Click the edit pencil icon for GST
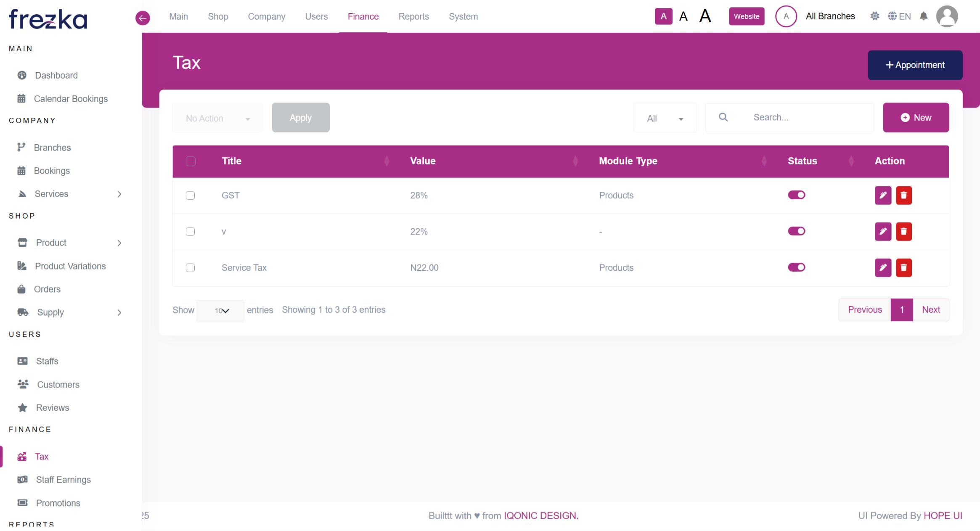Screen dimensions: 980x531 pyautogui.click(x=883, y=195)
